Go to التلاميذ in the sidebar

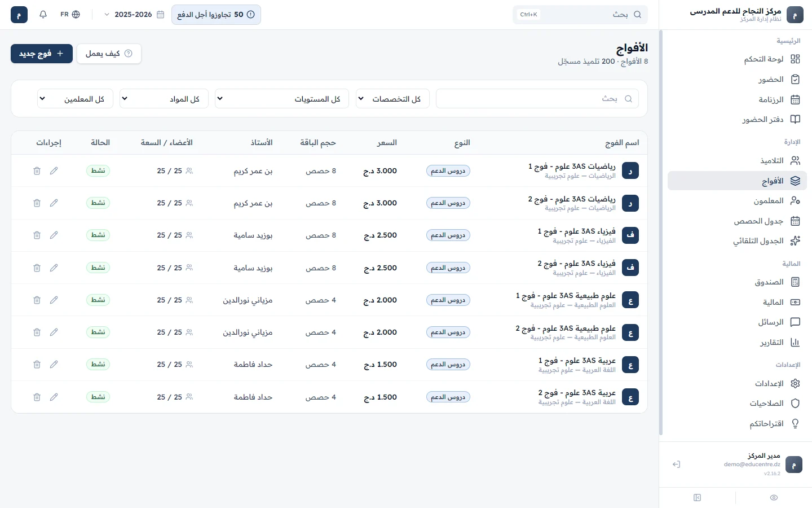point(736,161)
